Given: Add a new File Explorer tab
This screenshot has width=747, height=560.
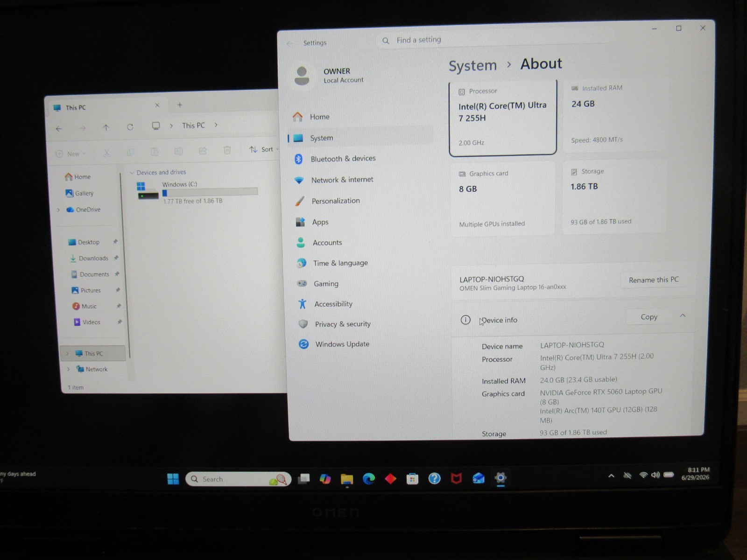Looking at the screenshot, I should pos(180,105).
